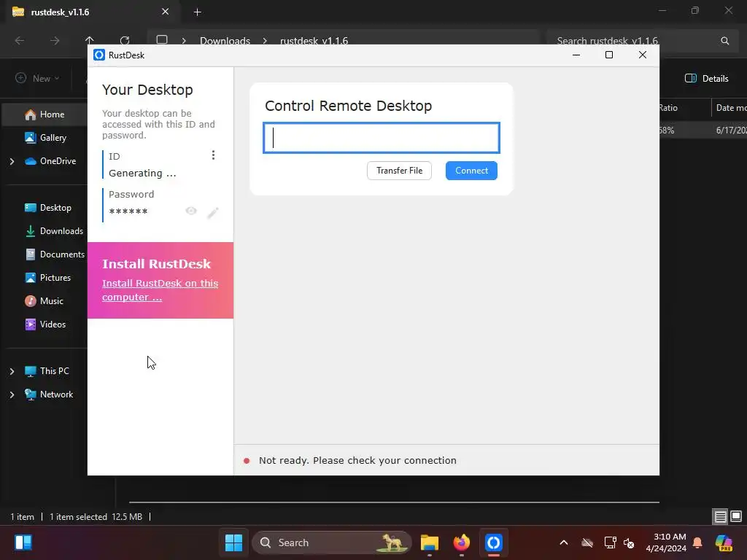This screenshot has height=560, width=747.
Task: Edit the password with pencil icon
Action: (213, 212)
